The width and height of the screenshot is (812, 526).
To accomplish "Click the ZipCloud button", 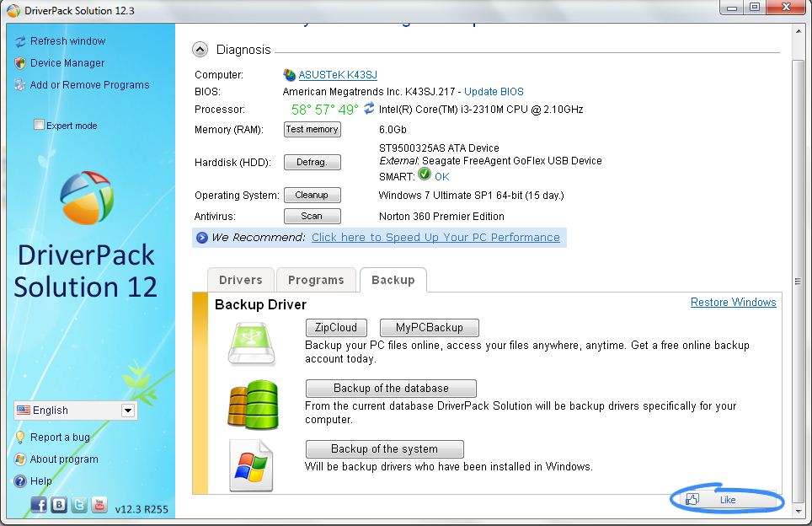I will click(336, 328).
